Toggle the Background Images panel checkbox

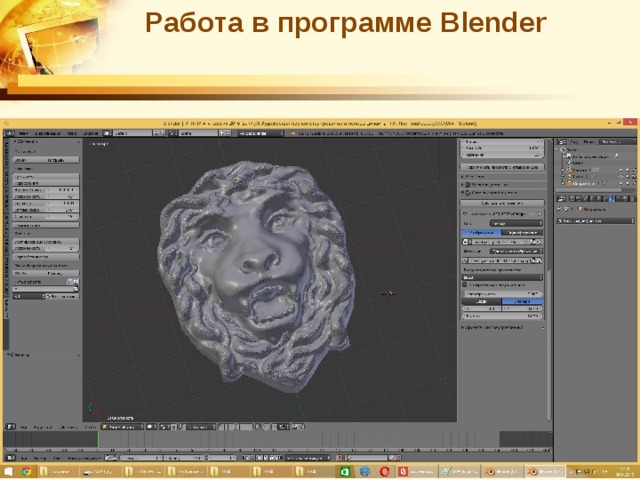(468, 192)
